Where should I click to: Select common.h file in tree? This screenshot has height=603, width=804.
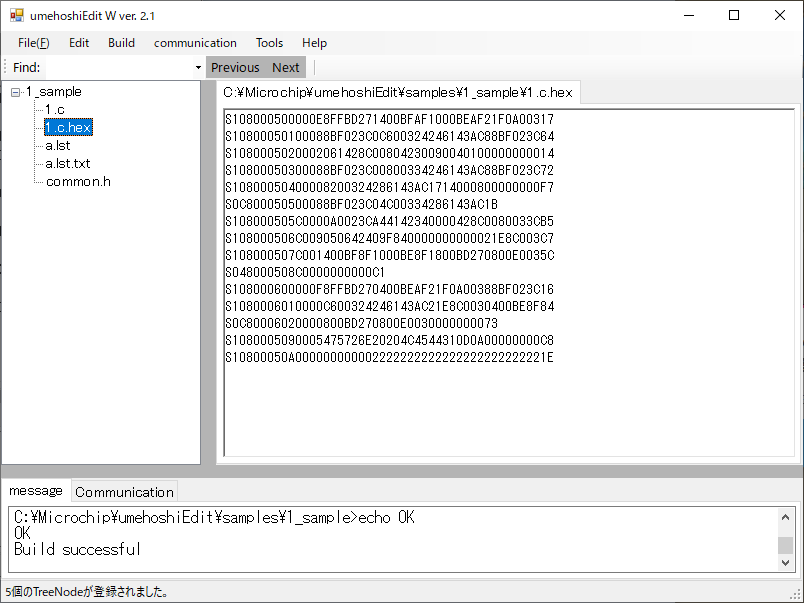click(x=78, y=182)
